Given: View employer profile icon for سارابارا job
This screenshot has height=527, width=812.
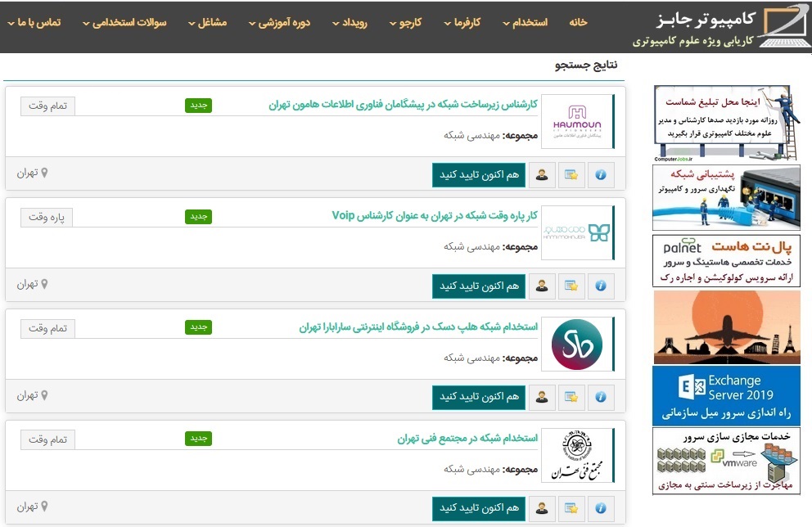Looking at the screenshot, I should pos(542,397).
